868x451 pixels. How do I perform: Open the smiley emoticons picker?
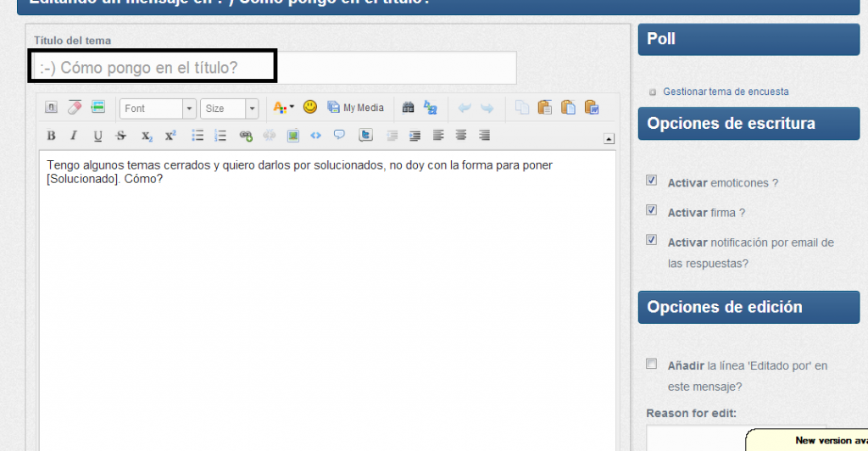pos(310,107)
